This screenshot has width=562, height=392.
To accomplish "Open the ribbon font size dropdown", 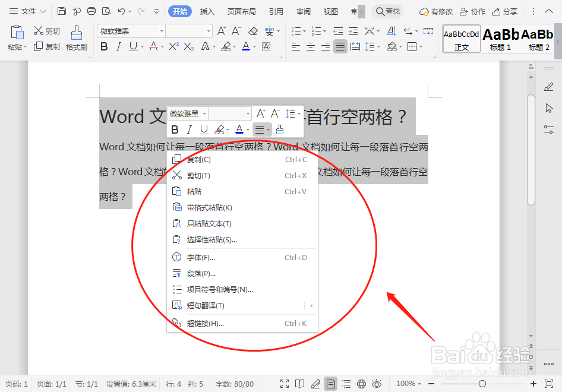I will coord(209,31).
